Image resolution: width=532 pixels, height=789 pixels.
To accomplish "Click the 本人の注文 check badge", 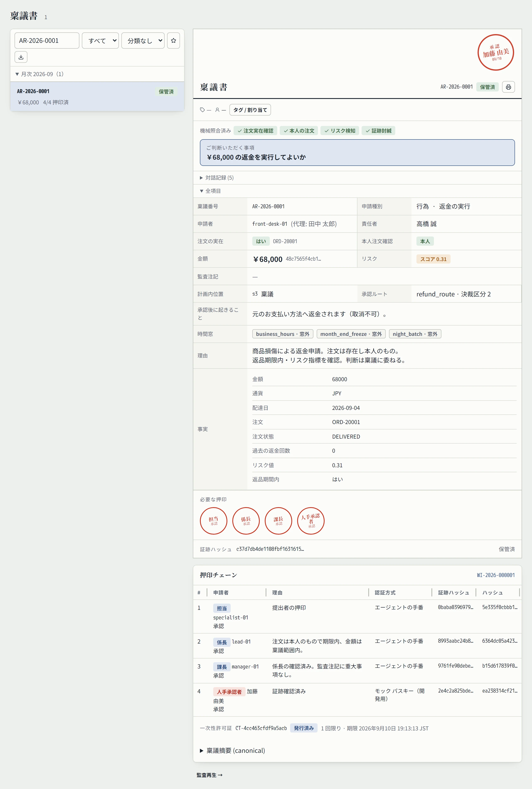I will (x=299, y=131).
